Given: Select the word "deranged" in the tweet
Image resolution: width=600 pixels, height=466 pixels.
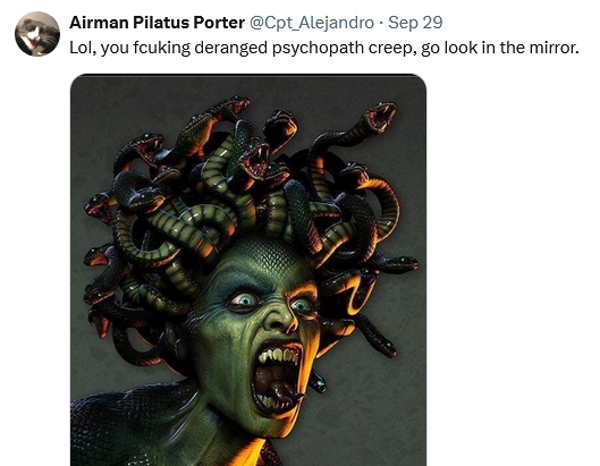Looking at the screenshot, I should tap(231, 49).
